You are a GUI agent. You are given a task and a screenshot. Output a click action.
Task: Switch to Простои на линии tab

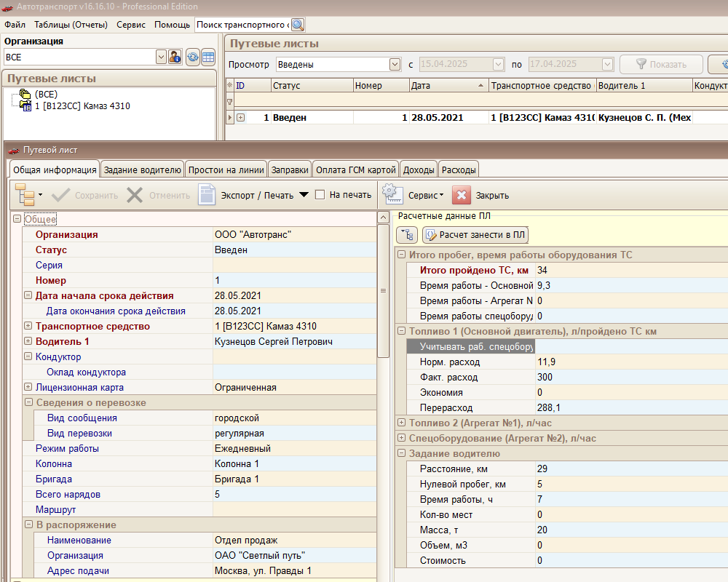226,170
